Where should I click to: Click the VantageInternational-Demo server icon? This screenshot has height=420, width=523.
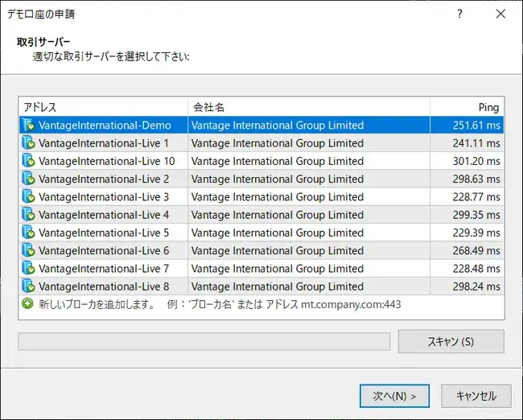tap(28, 125)
